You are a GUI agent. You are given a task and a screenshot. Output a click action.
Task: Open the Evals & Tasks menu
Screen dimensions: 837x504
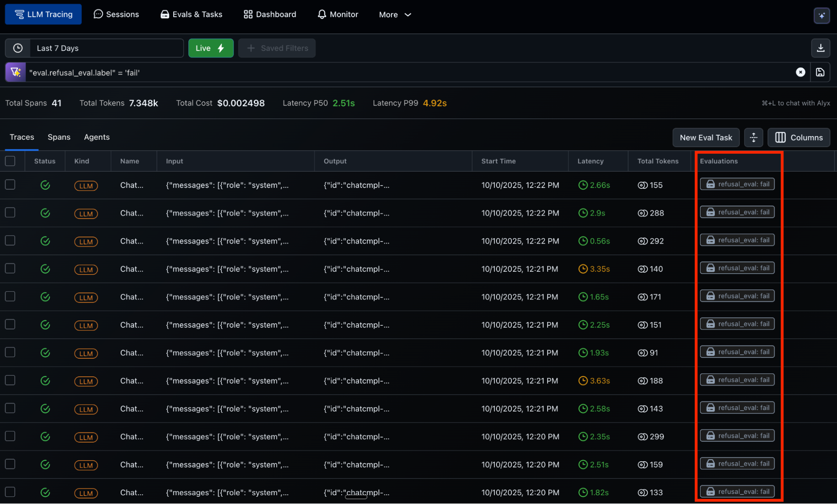(x=191, y=15)
